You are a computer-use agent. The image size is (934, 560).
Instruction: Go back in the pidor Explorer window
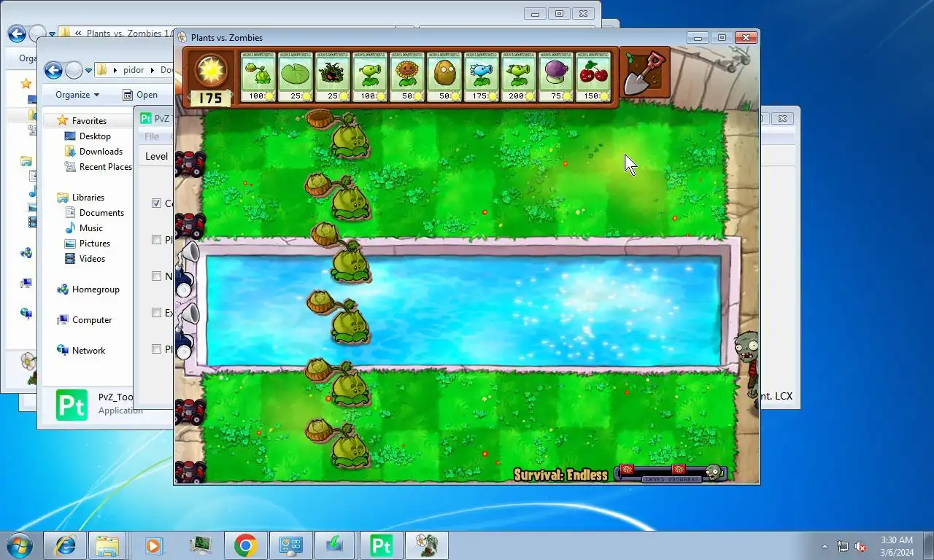click(x=53, y=70)
